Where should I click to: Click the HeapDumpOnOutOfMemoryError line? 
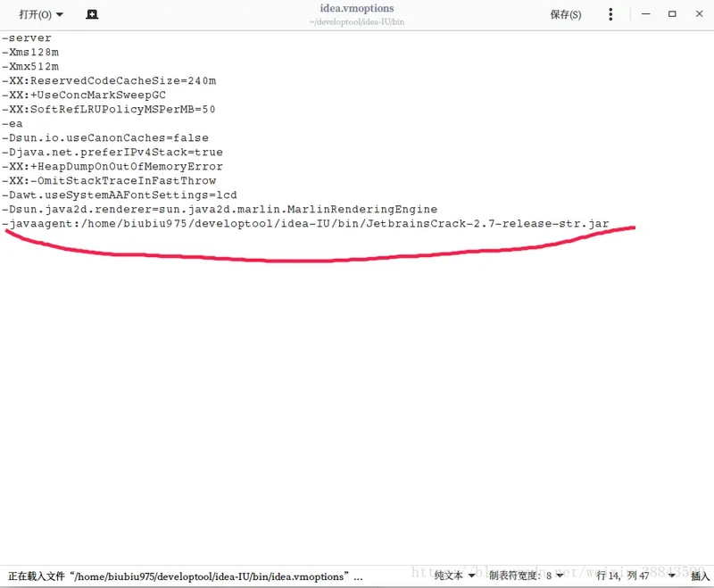tap(112, 167)
